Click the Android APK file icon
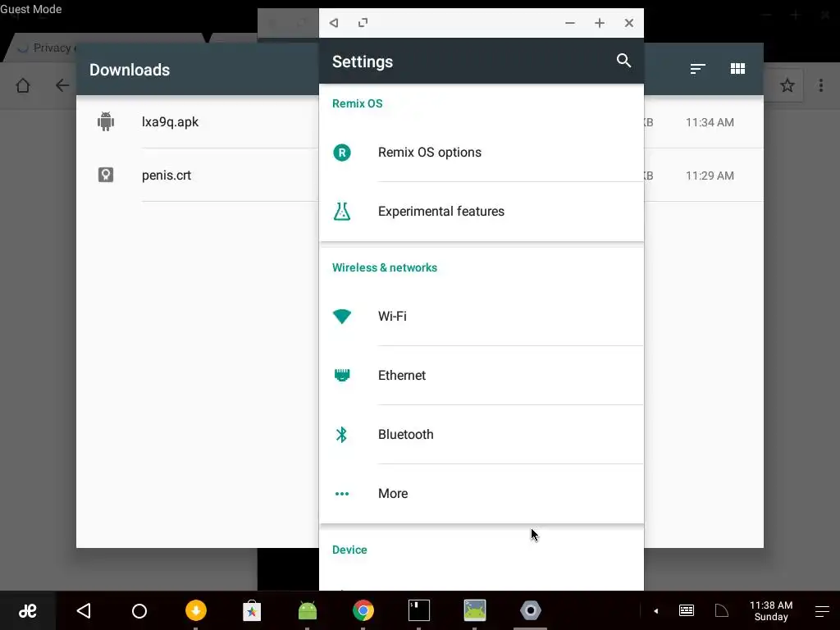This screenshot has width=840, height=630. pos(106,121)
